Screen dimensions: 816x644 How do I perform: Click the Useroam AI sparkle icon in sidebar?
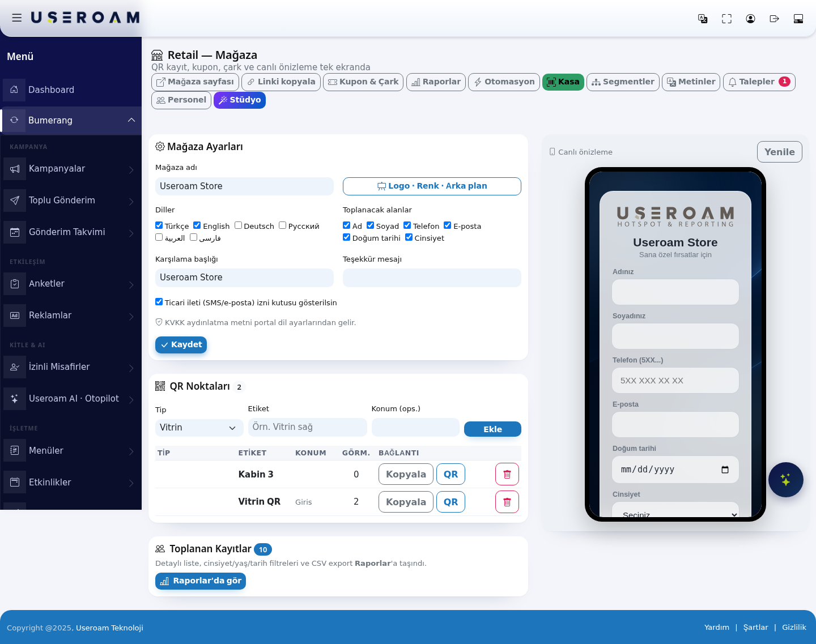[15, 399]
